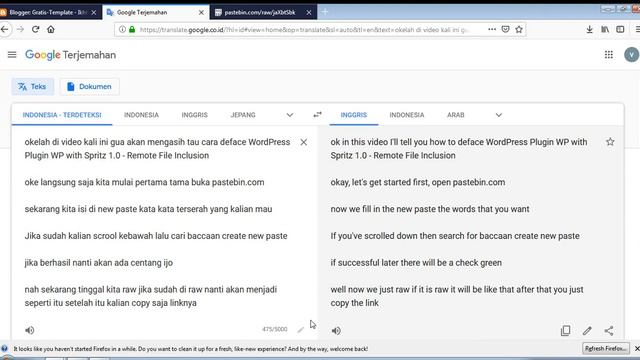The width and height of the screenshot is (640, 360).
Task: Listen to the Indonesian source text
Action: (29, 330)
